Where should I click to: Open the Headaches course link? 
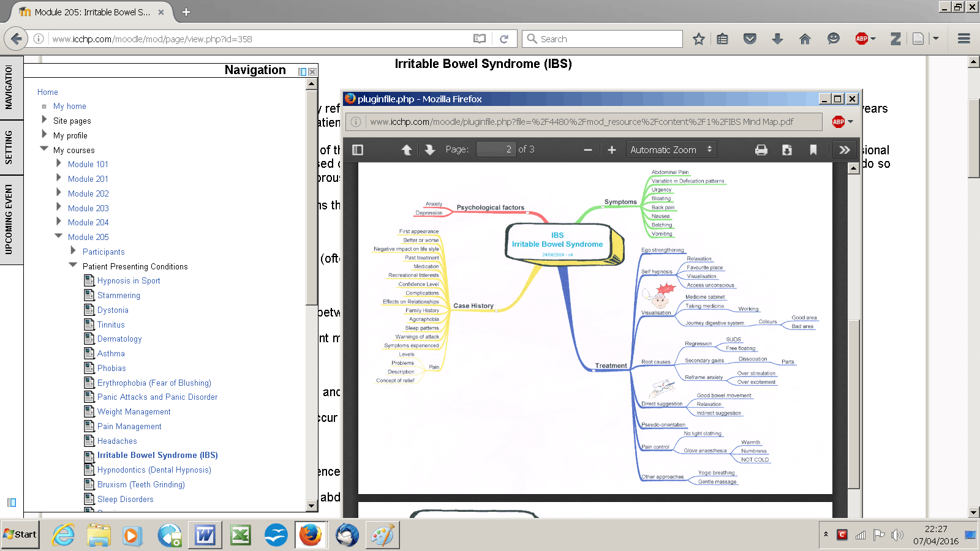[x=117, y=441]
